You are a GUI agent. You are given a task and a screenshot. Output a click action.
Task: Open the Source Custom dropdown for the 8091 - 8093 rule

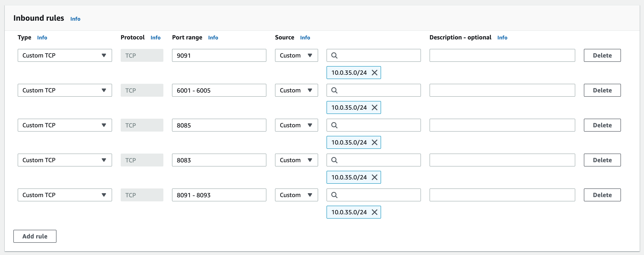tap(296, 195)
